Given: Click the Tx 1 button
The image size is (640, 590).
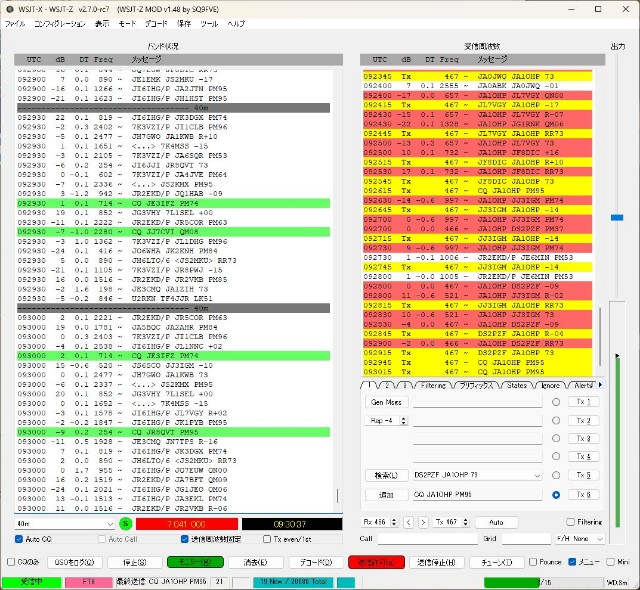Looking at the screenshot, I should (583, 402).
